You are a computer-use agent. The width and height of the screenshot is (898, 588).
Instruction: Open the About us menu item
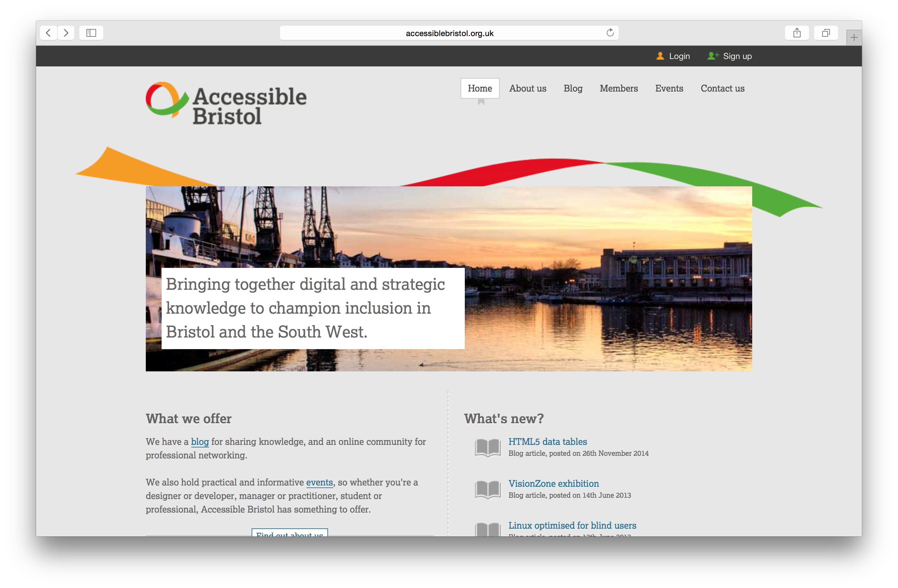point(527,88)
